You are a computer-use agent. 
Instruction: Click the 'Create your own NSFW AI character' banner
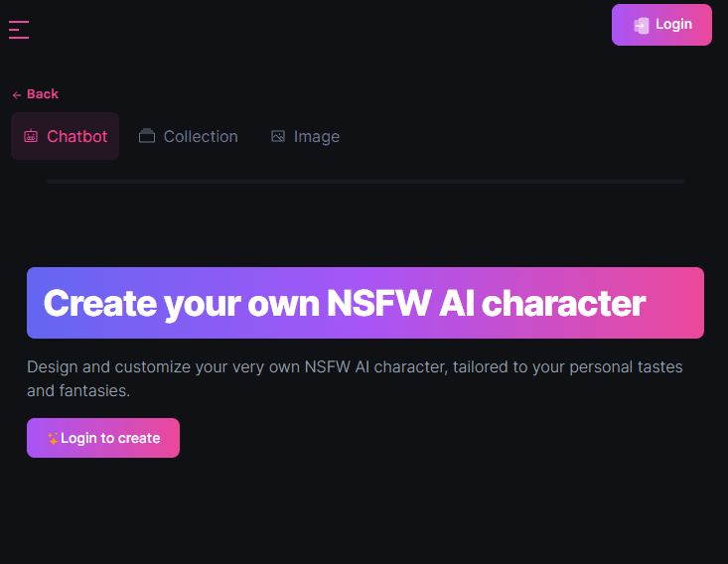[x=364, y=303]
